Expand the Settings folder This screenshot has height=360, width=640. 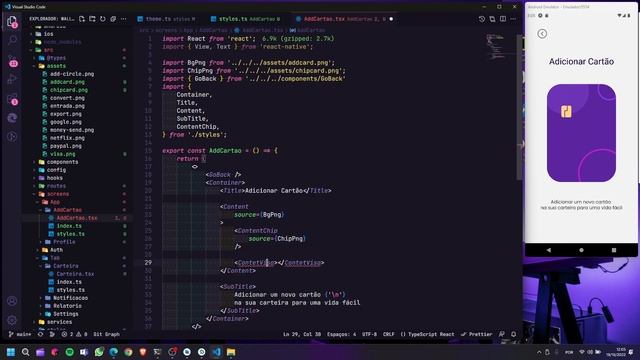(65, 313)
